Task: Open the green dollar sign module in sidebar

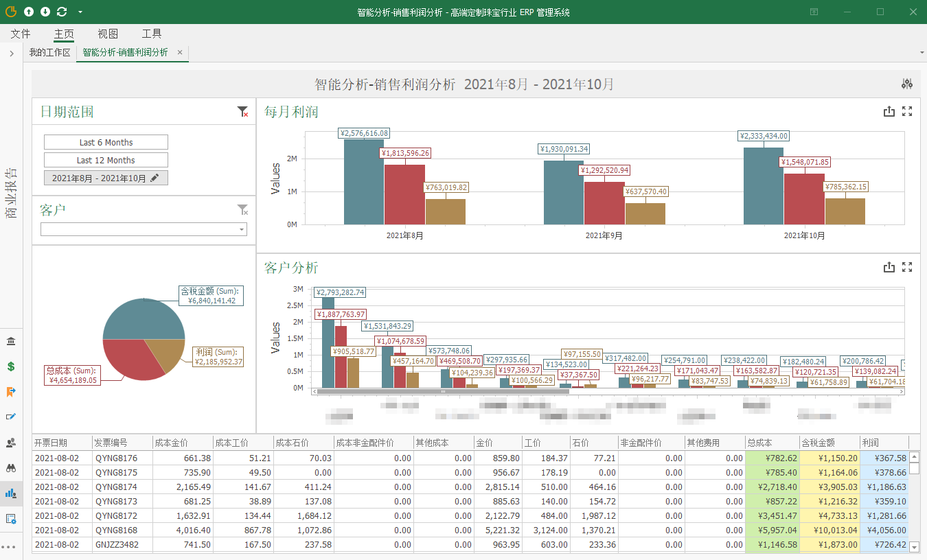Action: point(11,366)
